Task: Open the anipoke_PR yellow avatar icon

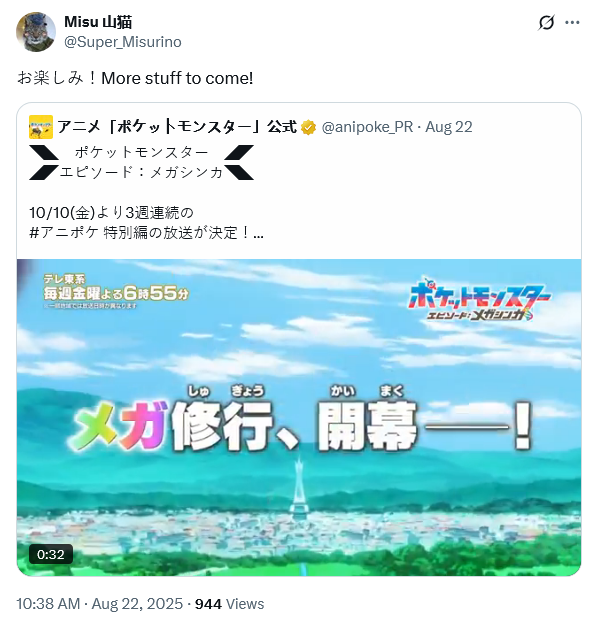Action: pyautogui.click(x=41, y=127)
